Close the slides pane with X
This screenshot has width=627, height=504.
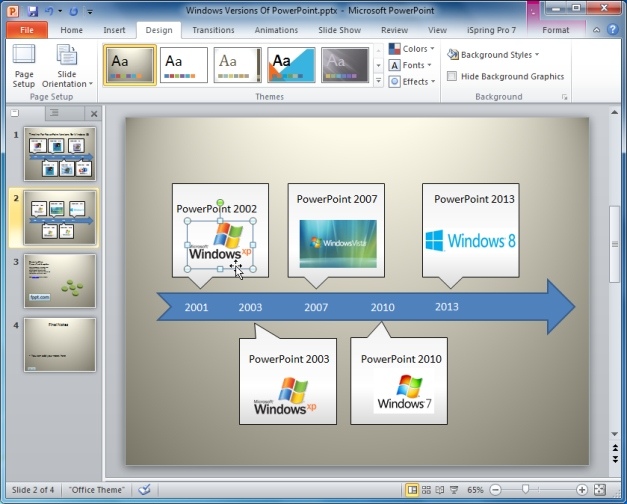pyautogui.click(x=94, y=114)
